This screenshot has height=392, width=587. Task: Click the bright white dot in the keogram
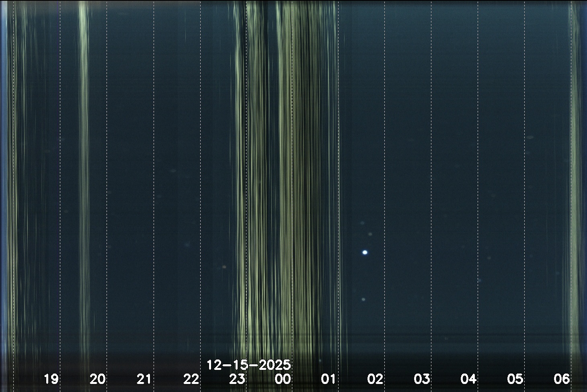pyautogui.click(x=365, y=253)
